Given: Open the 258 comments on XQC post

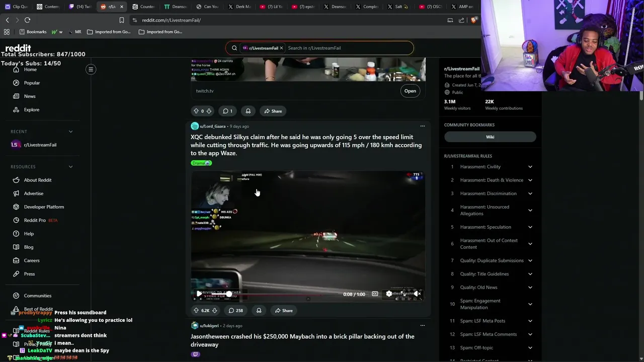Looking at the screenshot, I should pyautogui.click(x=235, y=310).
